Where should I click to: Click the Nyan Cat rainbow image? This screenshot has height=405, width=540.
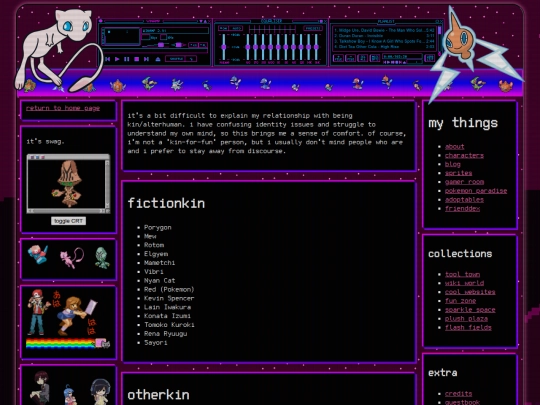click(x=68, y=343)
